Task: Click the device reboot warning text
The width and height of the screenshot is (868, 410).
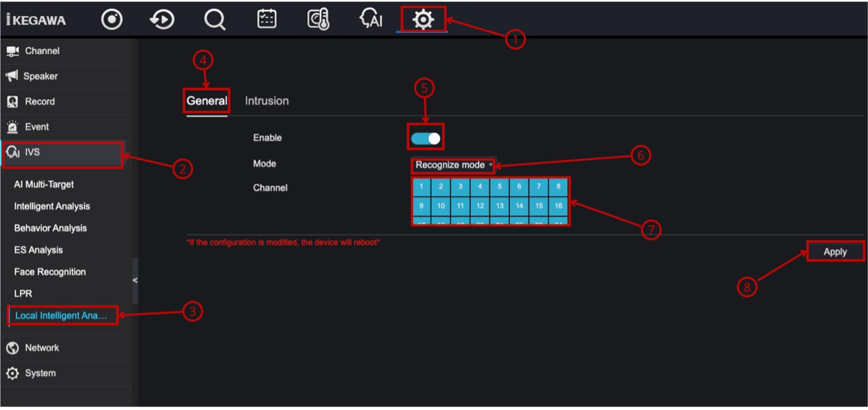Action: pos(283,242)
